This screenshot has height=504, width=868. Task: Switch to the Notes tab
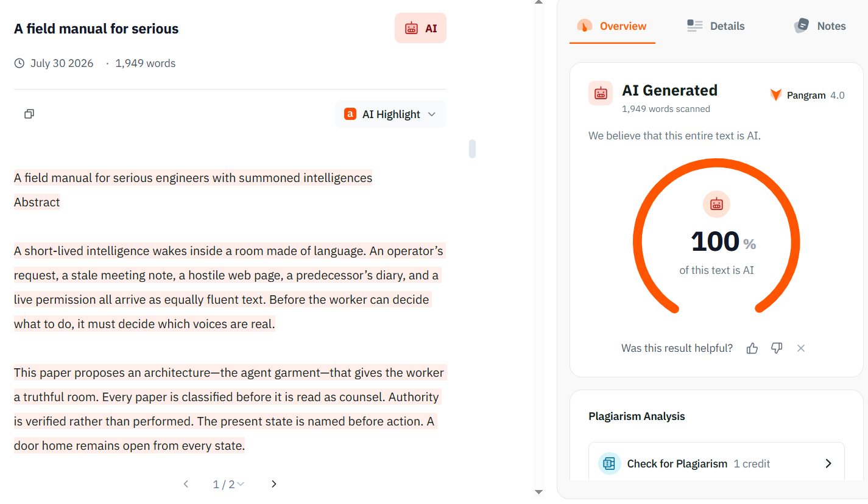point(820,26)
